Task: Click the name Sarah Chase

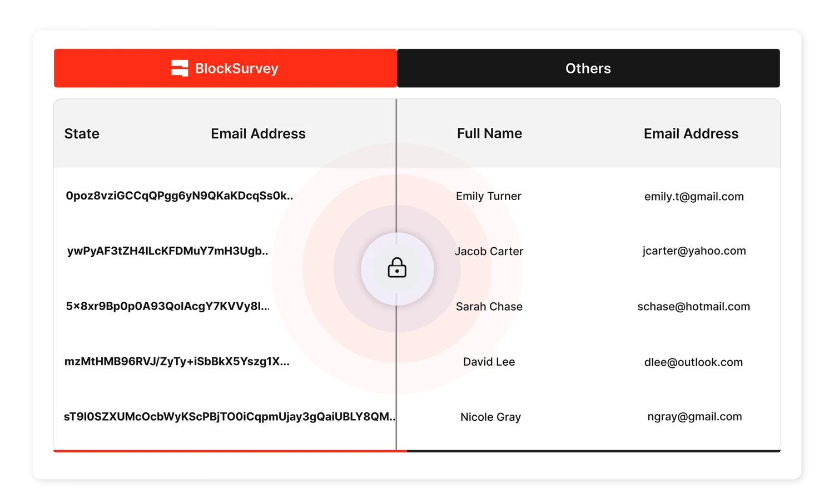Action: point(489,307)
